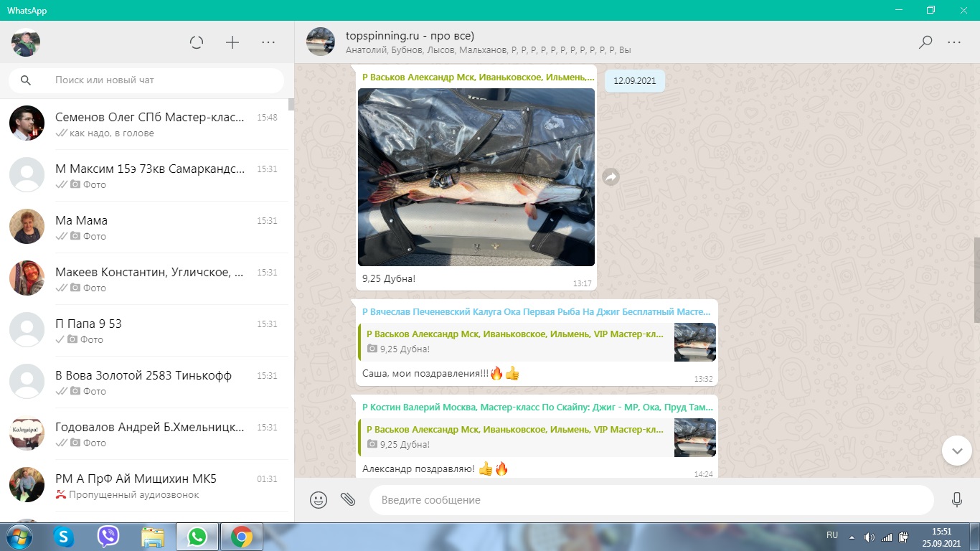Viewport: 980px width, 551px height.
Task: Click message 'Саша, мои поздравления!!!'
Action: [x=425, y=373]
